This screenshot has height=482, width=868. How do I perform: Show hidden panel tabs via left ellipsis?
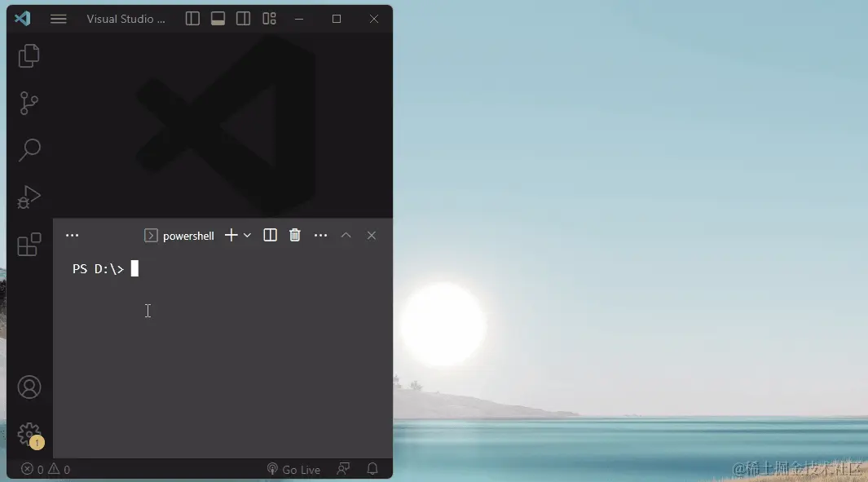coord(72,236)
